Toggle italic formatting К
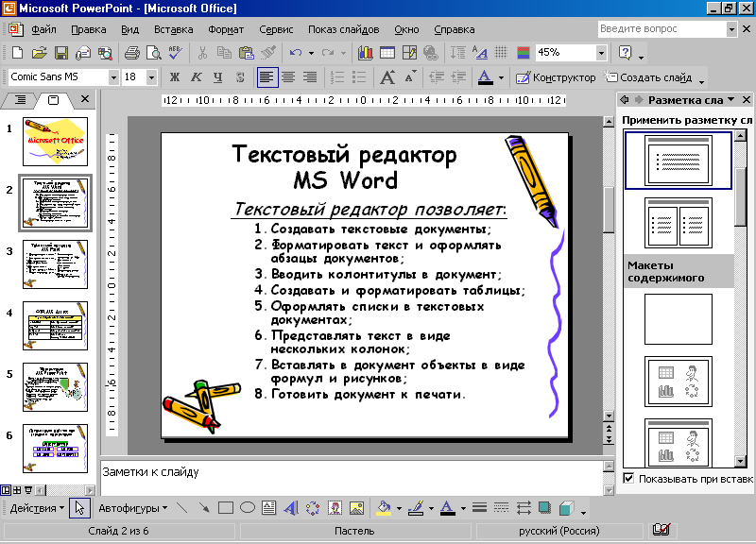756x544 pixels. pyautogui.click(x=197, y=77)
